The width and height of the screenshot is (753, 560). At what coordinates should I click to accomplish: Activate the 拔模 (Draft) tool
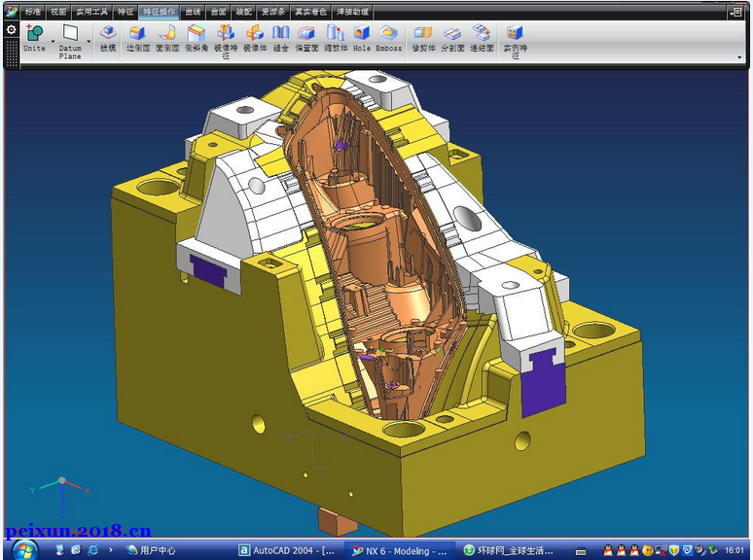(x=108, y=38)
